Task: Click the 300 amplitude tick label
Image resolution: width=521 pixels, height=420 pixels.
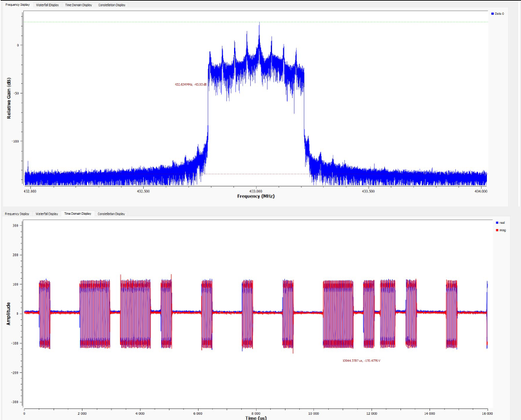Action: (15, 225)
